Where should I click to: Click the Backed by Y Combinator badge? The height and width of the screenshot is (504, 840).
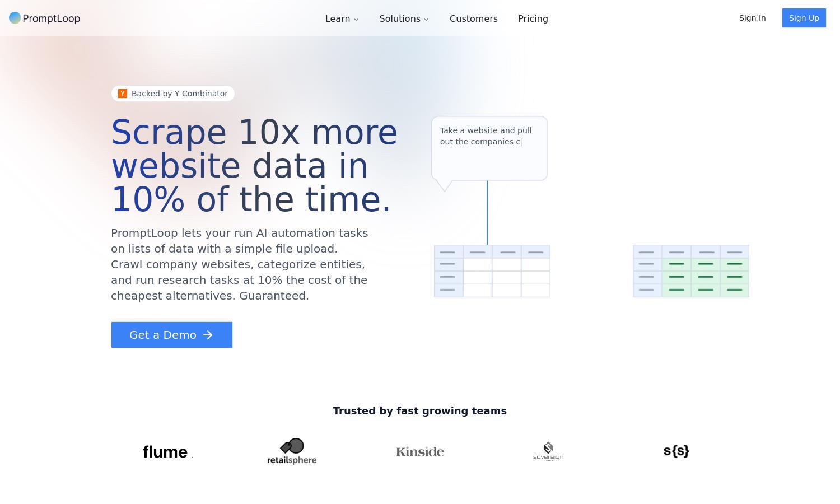coord(173,94)
